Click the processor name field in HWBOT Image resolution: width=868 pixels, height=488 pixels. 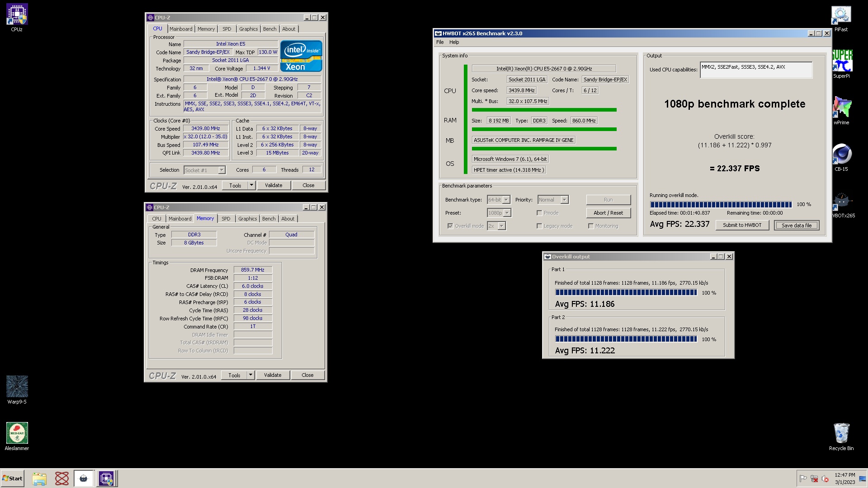[x=544, y=69]
